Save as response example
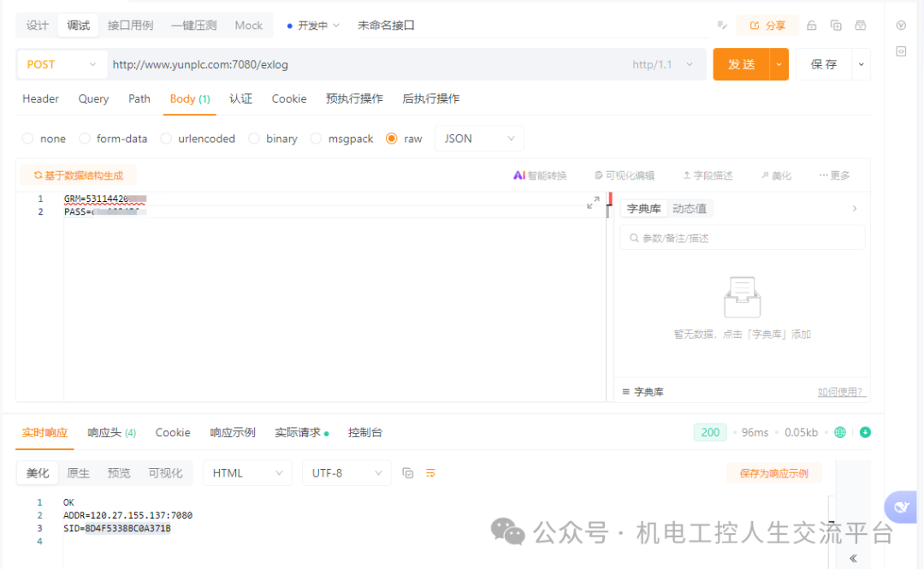 (x=773, y=473)
